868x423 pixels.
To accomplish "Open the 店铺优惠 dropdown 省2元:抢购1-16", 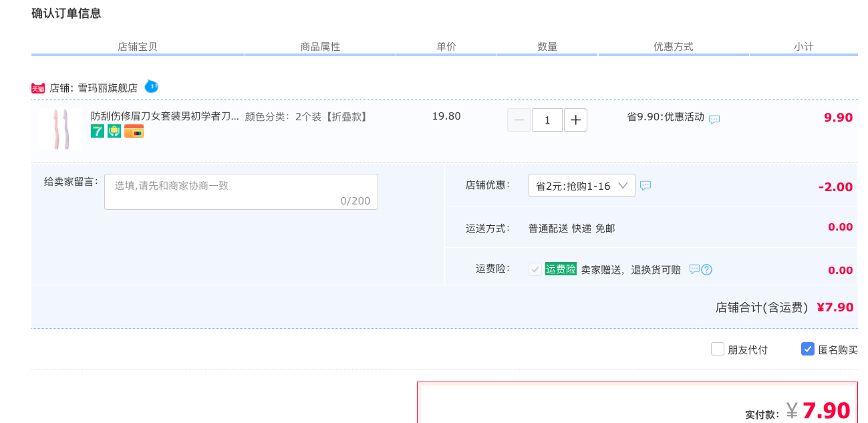I will coord(582,186).
